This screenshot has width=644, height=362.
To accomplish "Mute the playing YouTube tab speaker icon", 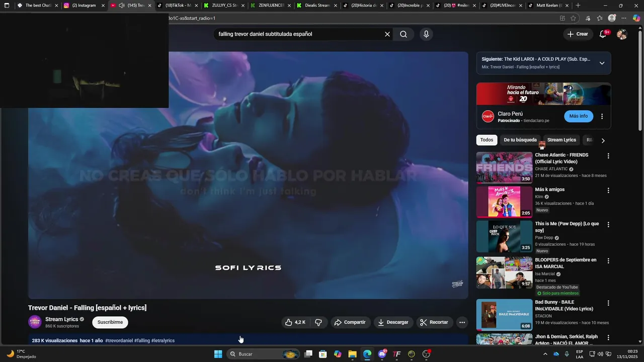I will click(121, 6).
